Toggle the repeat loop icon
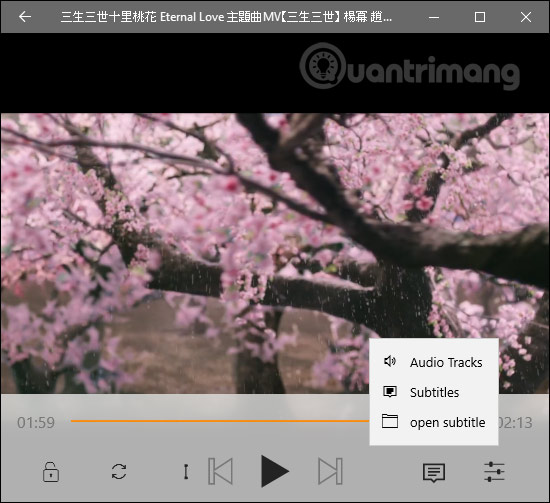Image resolution: width=550 pixels, height=503 pixels. coord(119,471)
